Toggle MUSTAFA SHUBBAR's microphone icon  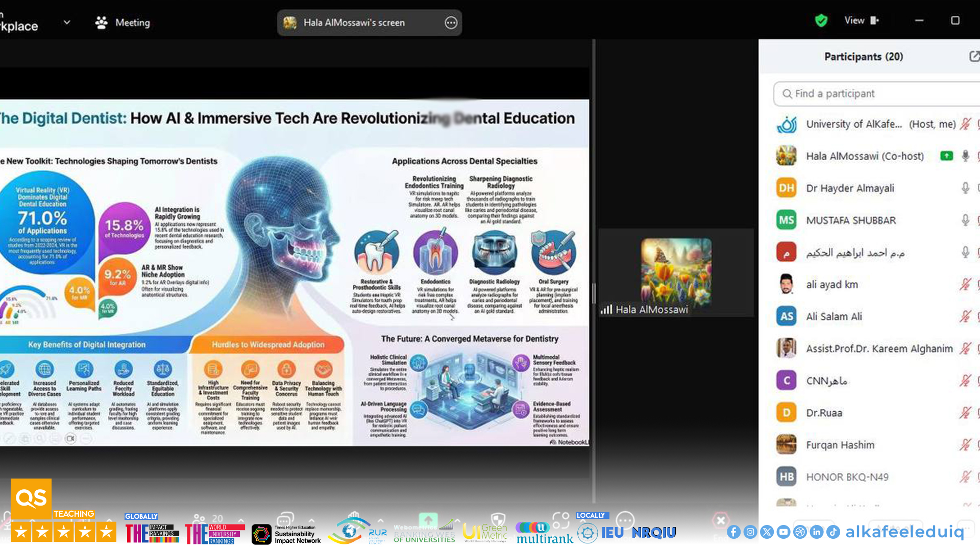[x=965, y=220]
